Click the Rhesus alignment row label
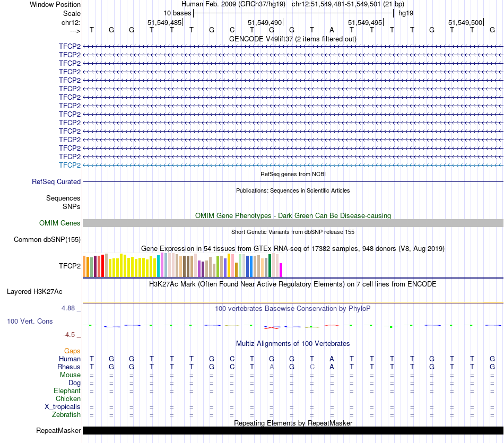Screen dimensions: 504x443 point(69,367)
